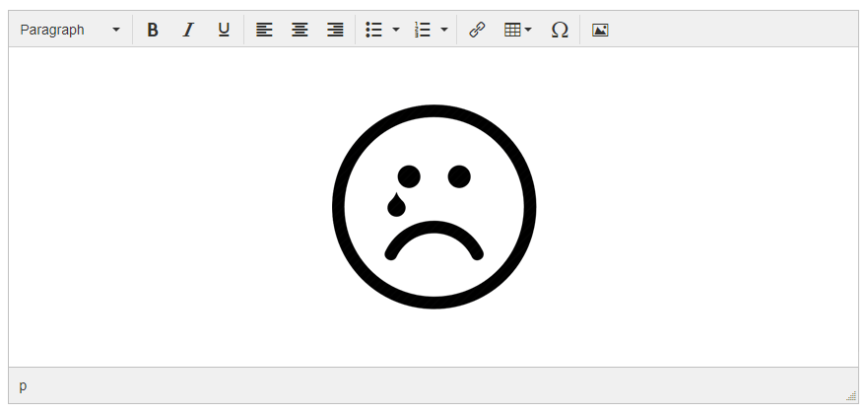Expand numbered list style arrow
This screenshot has width=868, height=413.
click(444, 30)
